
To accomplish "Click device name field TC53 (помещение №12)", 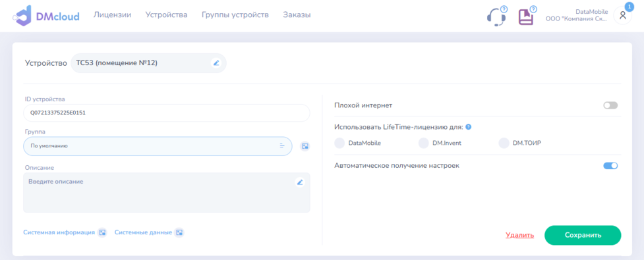I will pyautogui.click(x=148, y=63).
